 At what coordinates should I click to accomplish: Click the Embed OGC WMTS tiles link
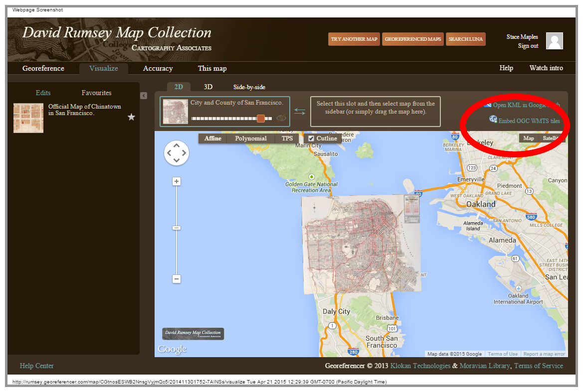tap(529, 121)
